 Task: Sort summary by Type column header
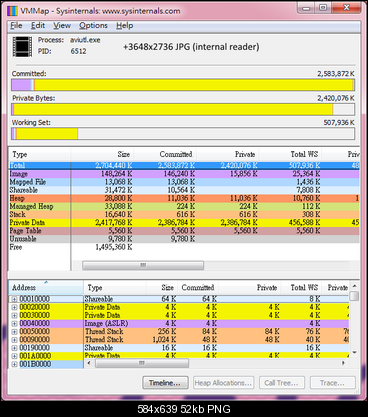coord(40,154)
